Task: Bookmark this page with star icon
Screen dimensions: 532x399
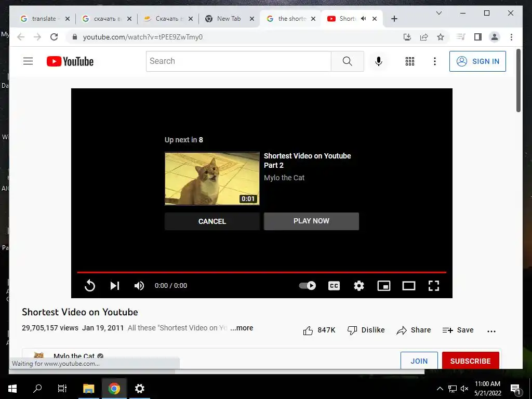Action: pos(441,37)
